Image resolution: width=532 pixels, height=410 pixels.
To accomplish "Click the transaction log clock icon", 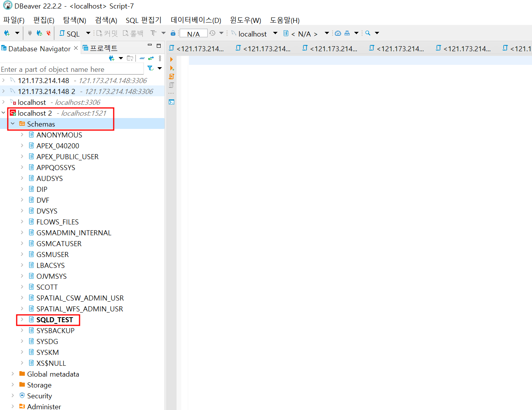I will [212, 33].
